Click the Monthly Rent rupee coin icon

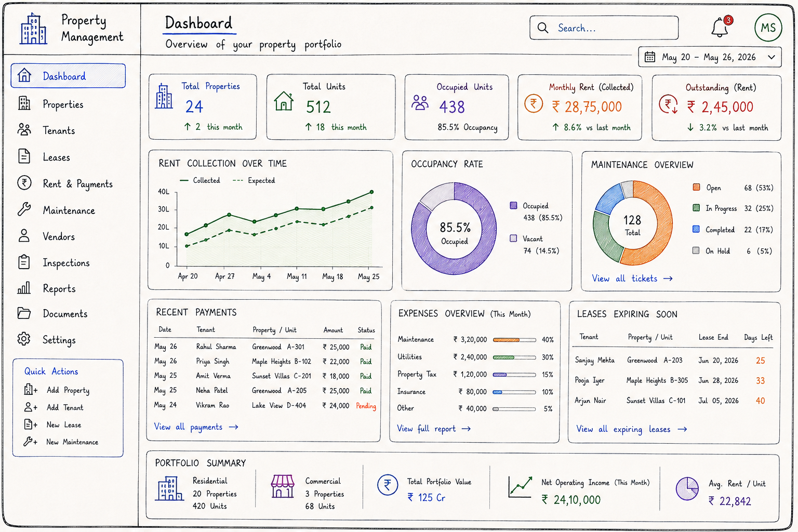click(x=533, y=103)
